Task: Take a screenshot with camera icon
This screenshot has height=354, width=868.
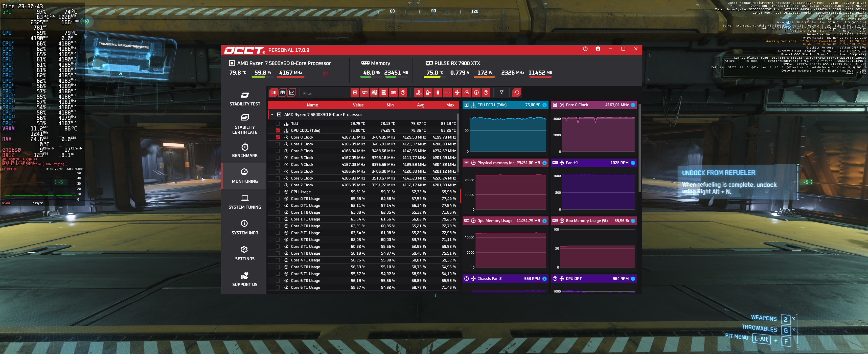Action: [598, 49]
